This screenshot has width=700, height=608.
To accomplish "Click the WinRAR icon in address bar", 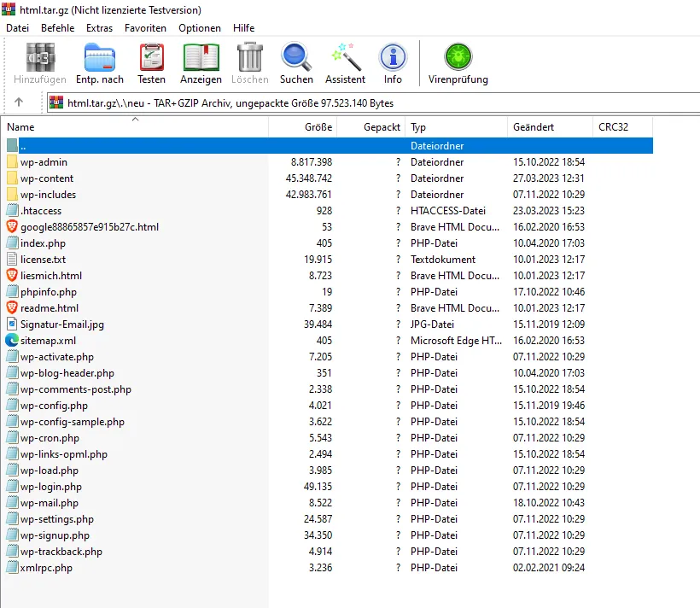I will (56, 102).
